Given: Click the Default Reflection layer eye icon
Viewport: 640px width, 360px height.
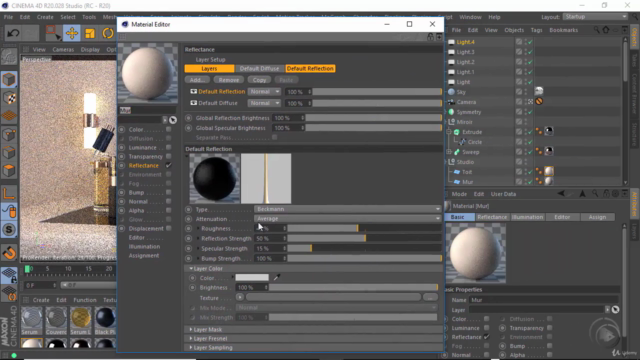Looking at the screenshot, I should pos(193,91).
